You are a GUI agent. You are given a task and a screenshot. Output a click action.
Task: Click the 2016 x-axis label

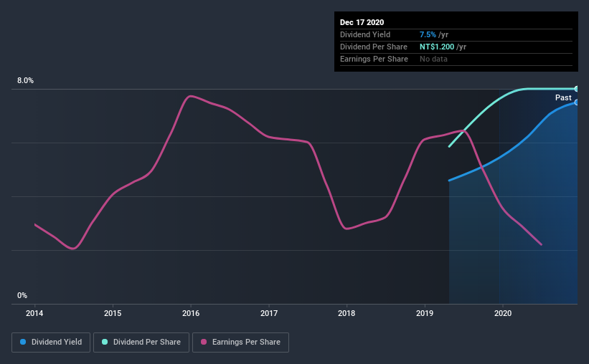[x=191, y=313]
